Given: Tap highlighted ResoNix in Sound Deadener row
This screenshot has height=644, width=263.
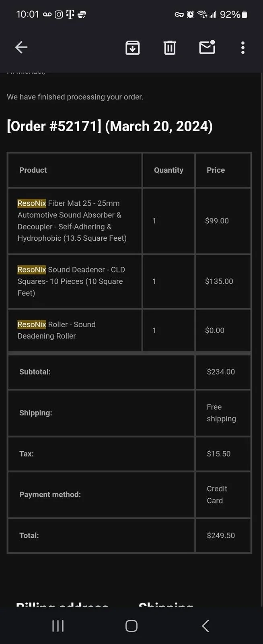Looking at the screenshot, I should click(x=32, y=270).
